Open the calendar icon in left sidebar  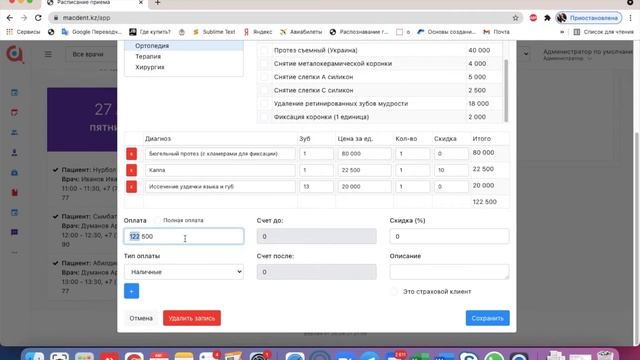click(14, 93)
